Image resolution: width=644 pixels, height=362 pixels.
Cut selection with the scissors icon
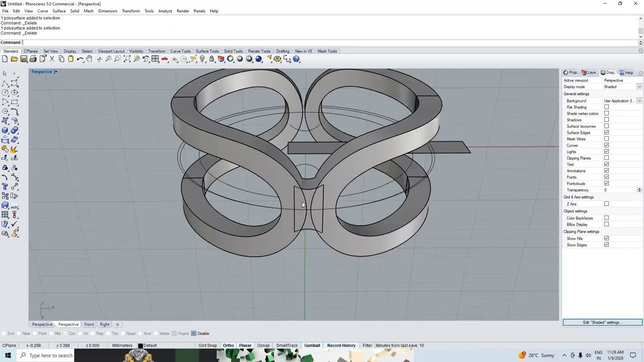pos(52,59)
